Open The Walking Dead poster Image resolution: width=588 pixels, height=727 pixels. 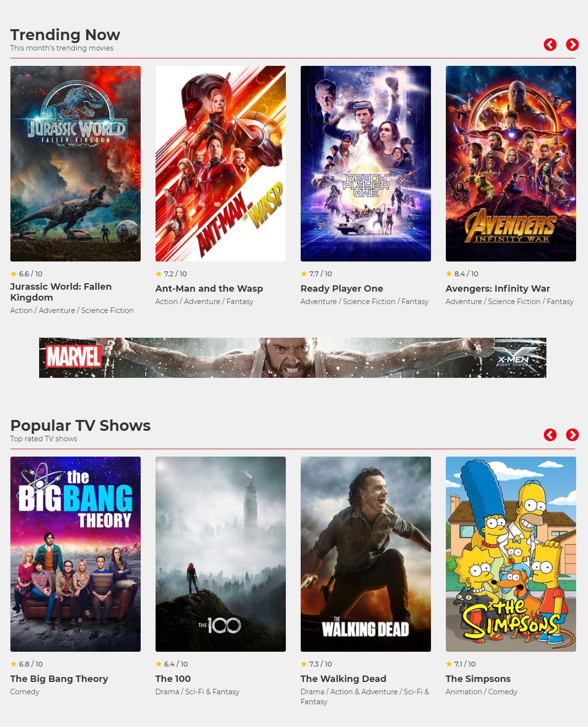pos(366,554)
